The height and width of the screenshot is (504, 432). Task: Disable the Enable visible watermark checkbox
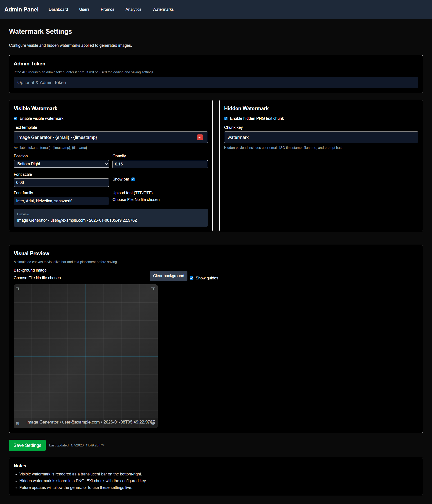(15, 118)
